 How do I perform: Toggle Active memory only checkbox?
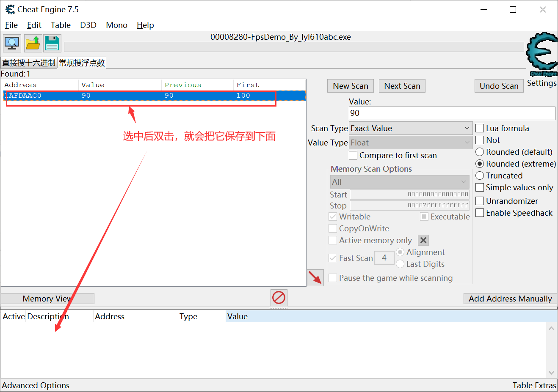(x=333, y=240)
